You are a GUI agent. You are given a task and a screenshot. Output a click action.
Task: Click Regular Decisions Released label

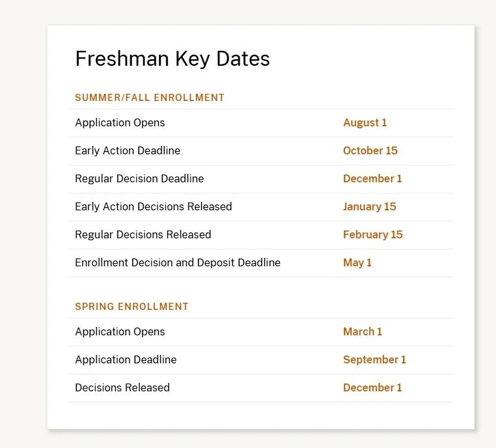[143, 235]
